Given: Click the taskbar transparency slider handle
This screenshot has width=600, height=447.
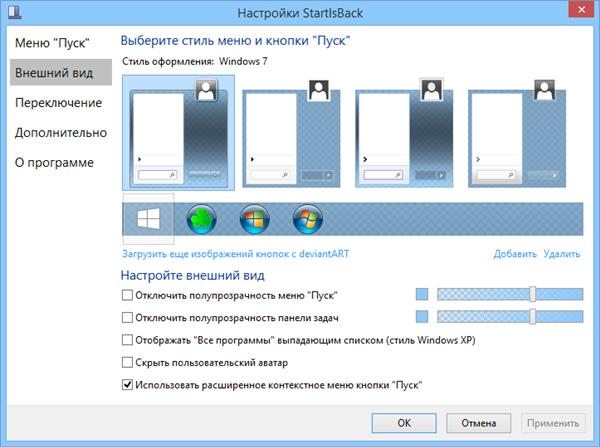Looking at the screenshot, I should click(533, 316).
